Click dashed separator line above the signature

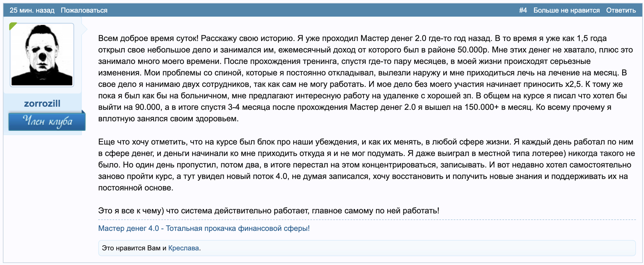point(367,220)
